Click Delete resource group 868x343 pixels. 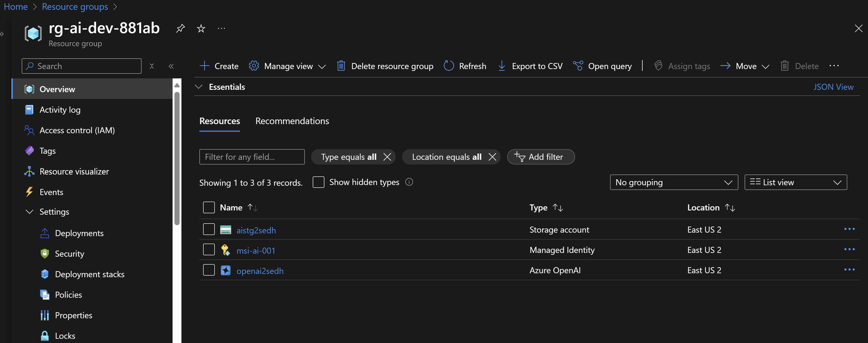tap(385, 66)
